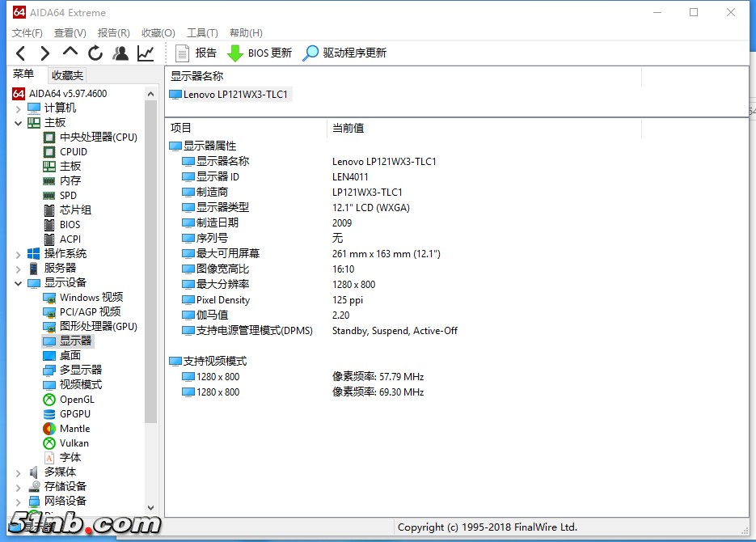Refresh the current page

(95, 53)
